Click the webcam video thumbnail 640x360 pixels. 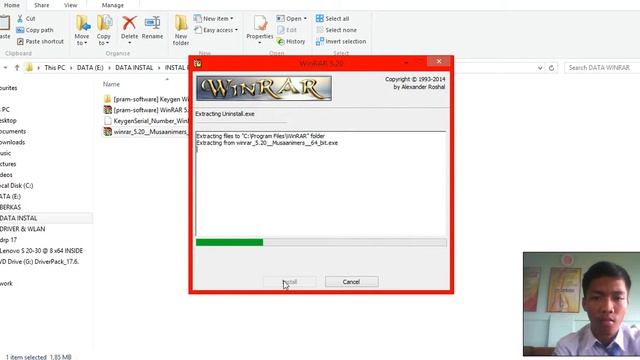tap(581, 304)
